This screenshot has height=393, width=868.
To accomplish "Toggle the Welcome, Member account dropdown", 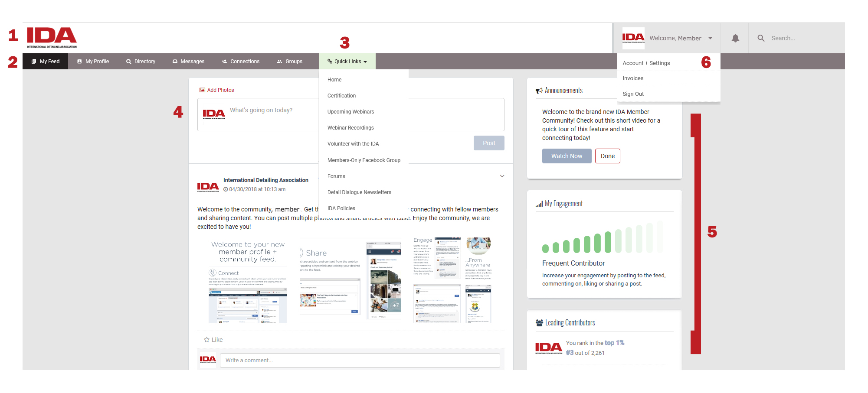I will click(x=680, y=38).
